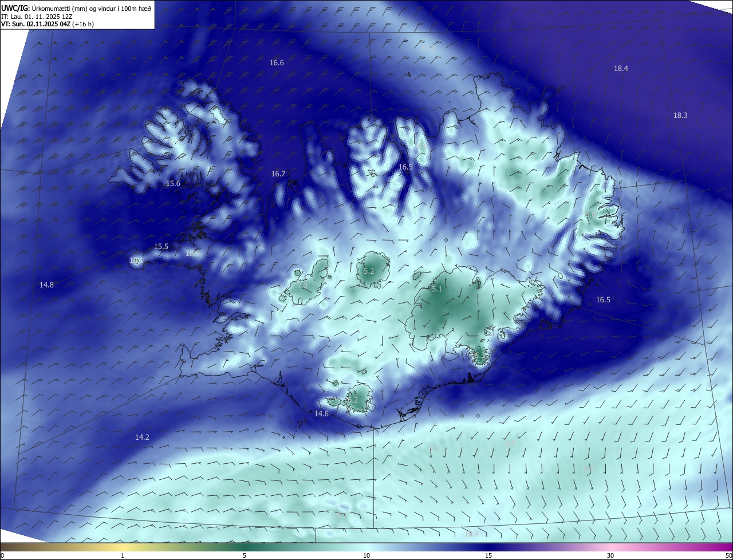Image resolution: width=733 pixels, height=560 pixels.
Task: Click the 14.8 value label on the map
Action: coord(46,285)
